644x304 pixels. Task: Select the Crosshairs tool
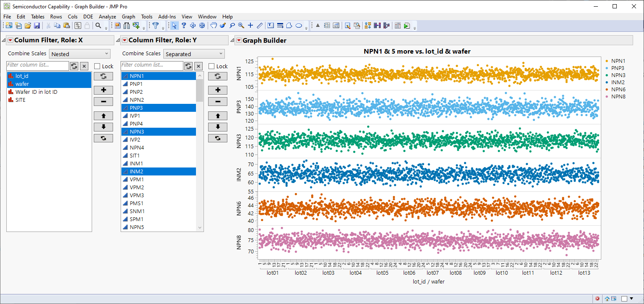coord(250,26)
